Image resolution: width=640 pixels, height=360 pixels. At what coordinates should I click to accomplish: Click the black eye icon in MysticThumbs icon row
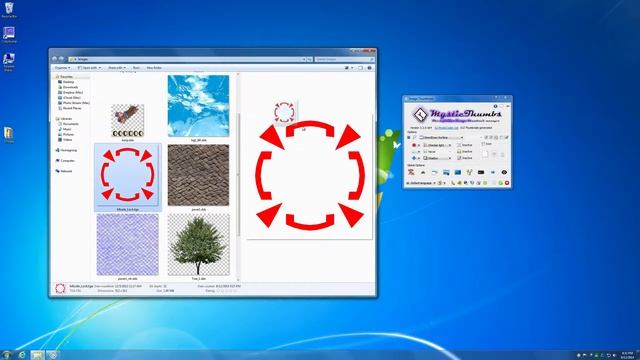tap(504, 172)
